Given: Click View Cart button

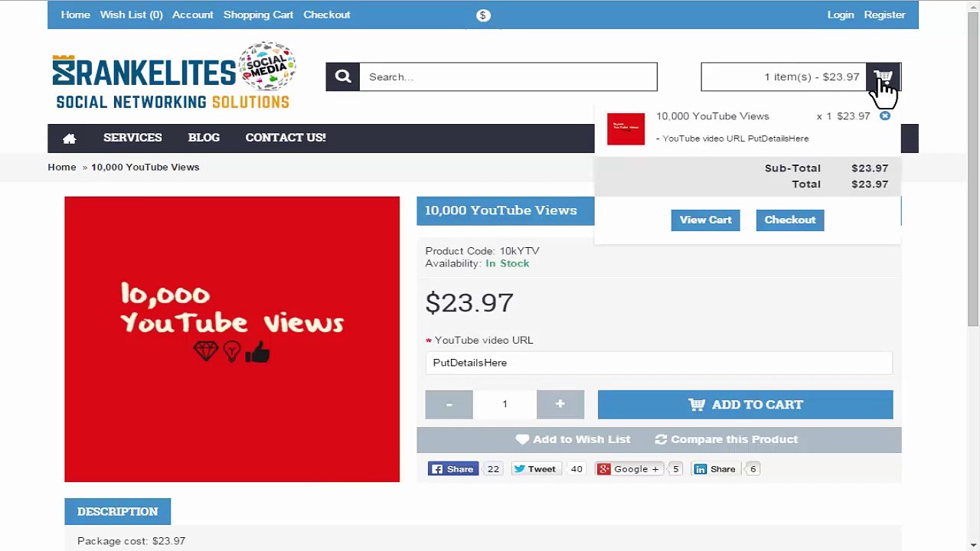Looking at the screenshot, I should pos(705,220).
